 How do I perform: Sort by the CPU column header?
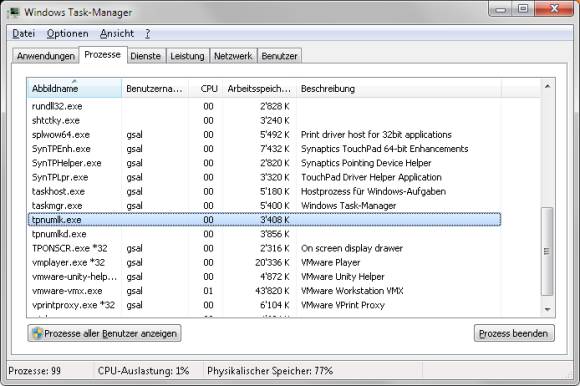tap(206, 88)
